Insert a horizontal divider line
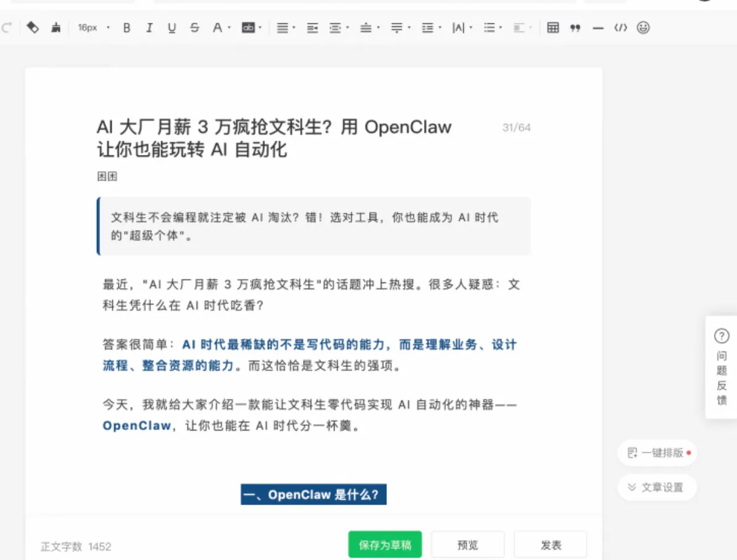The image size is (737, 560). coord(598,28)
